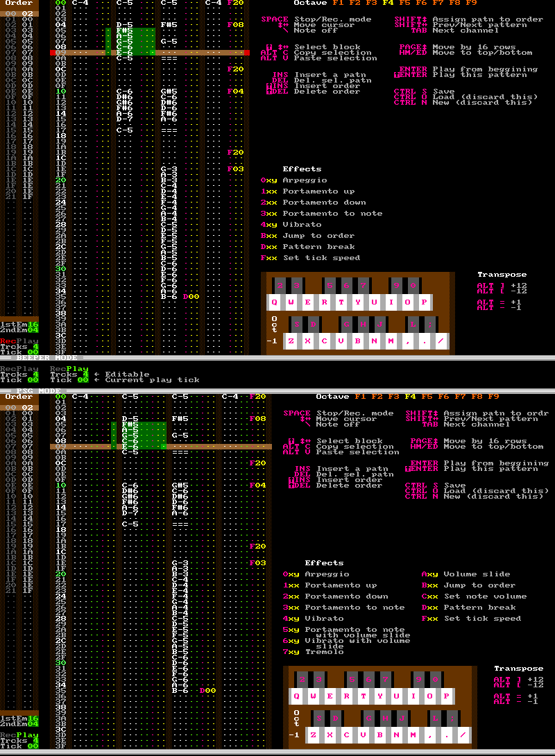
Task: Toggle red Rec mode in beeper panel
Action: point(8,341)
